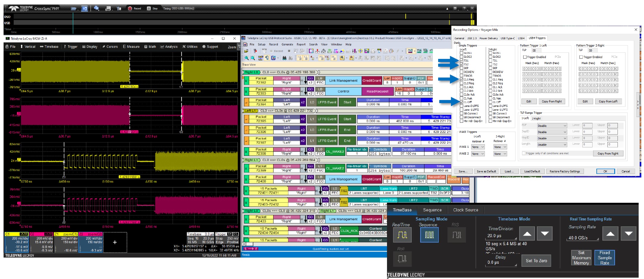Open Trigger menu in oscilloscope window
644x279 pixels.
pos(71,46)
